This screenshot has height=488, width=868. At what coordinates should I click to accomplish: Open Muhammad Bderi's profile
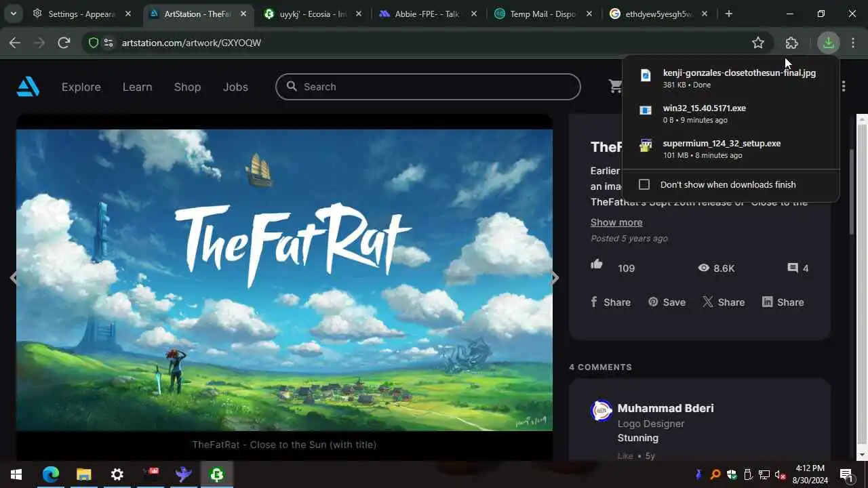665,408
